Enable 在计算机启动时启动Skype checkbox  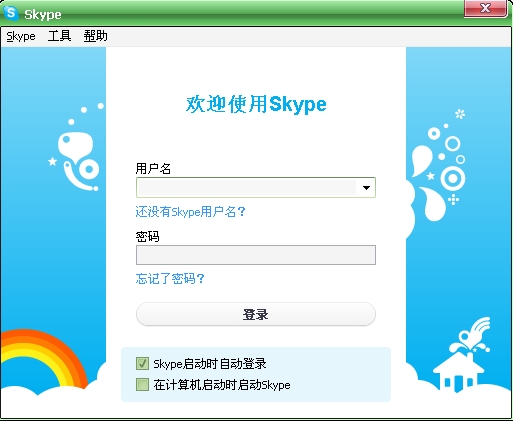pos(142,384)
